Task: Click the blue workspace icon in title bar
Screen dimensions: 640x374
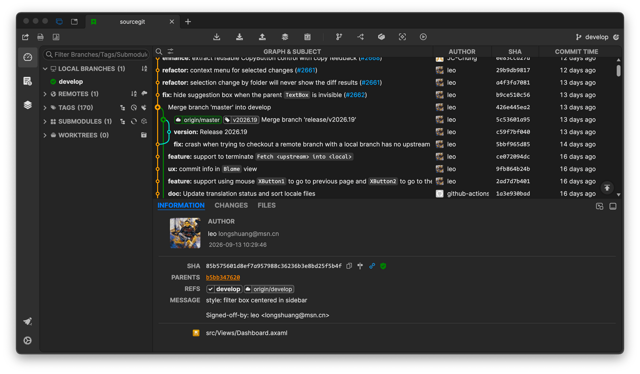Action: [59, 22]
